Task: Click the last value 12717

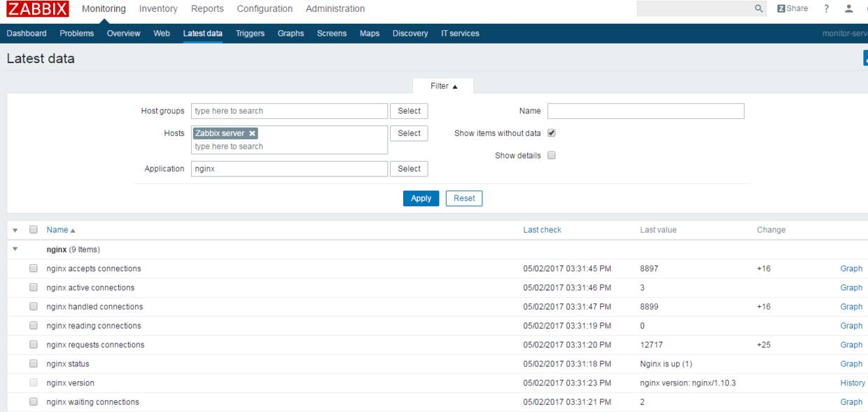Action: pos(651,345)
